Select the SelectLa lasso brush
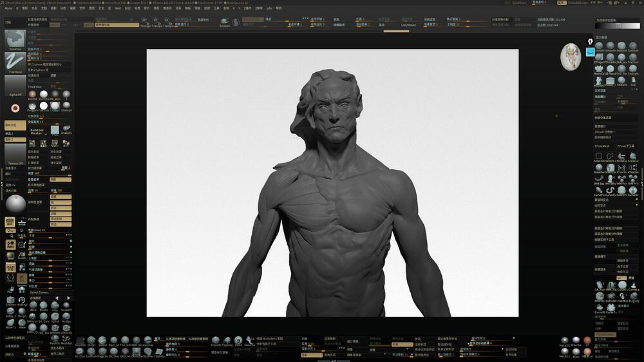 611,157
